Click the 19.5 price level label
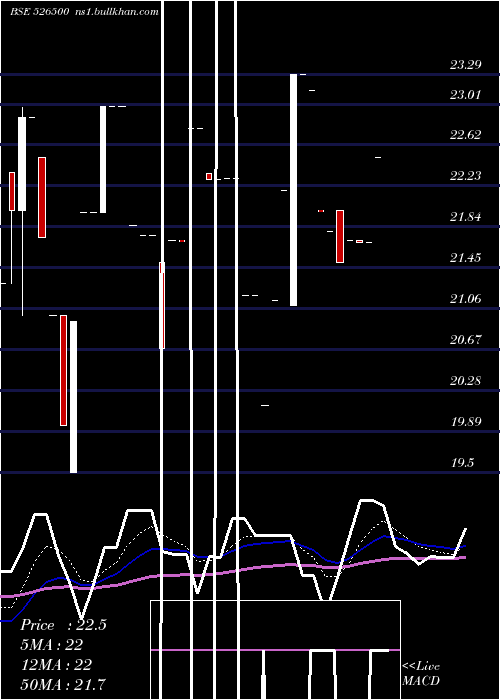 click(x=462, y=462)
